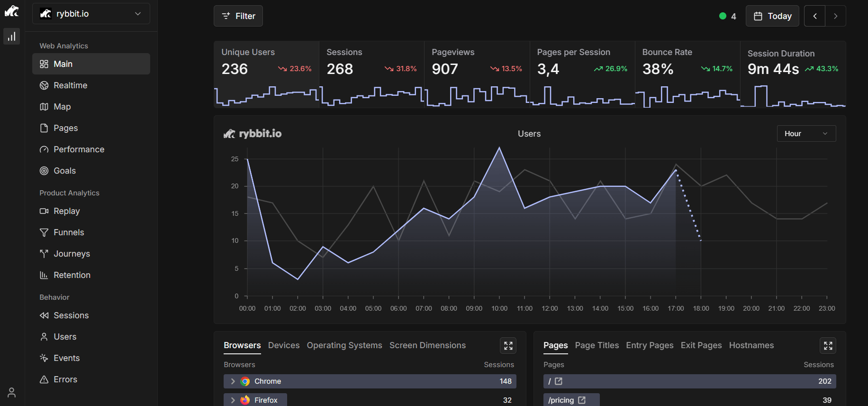Screen dimensions: 868x406
Task: Open the Errors page
Action: coord(65,379)
